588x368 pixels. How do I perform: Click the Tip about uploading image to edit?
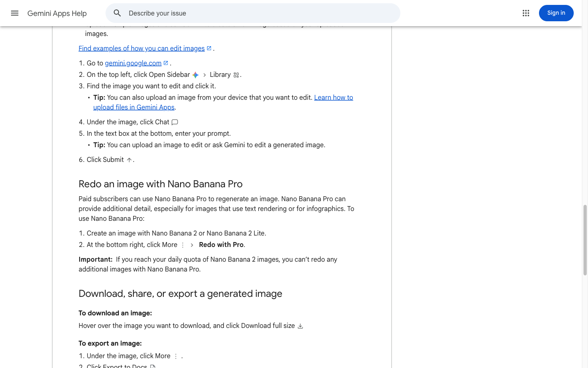[209, 145]
